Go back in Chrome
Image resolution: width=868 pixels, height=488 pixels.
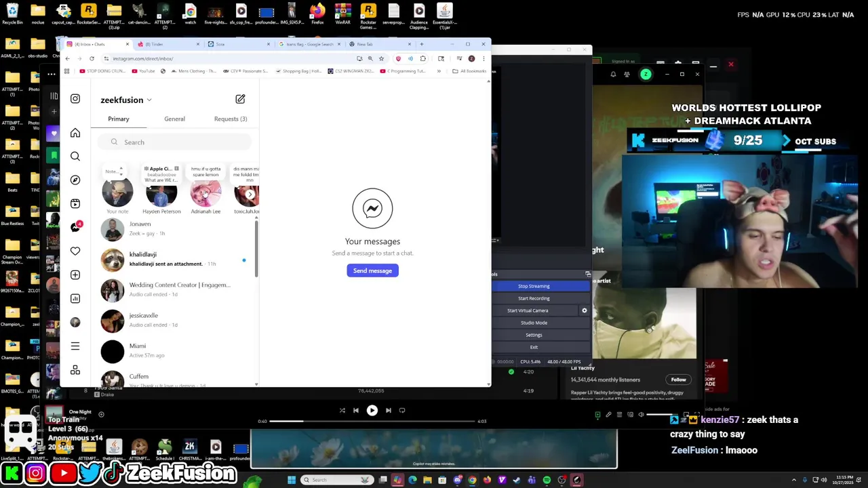click(x=67, y=58)
